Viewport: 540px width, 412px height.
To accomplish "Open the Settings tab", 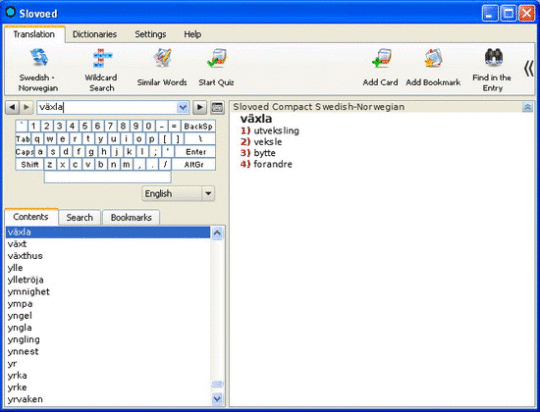I will tap(150, 34).
